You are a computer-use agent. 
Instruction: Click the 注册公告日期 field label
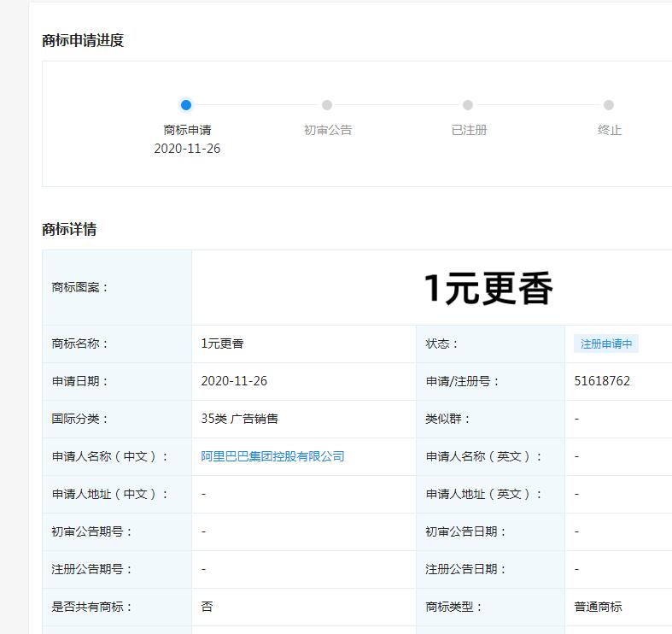465,569
